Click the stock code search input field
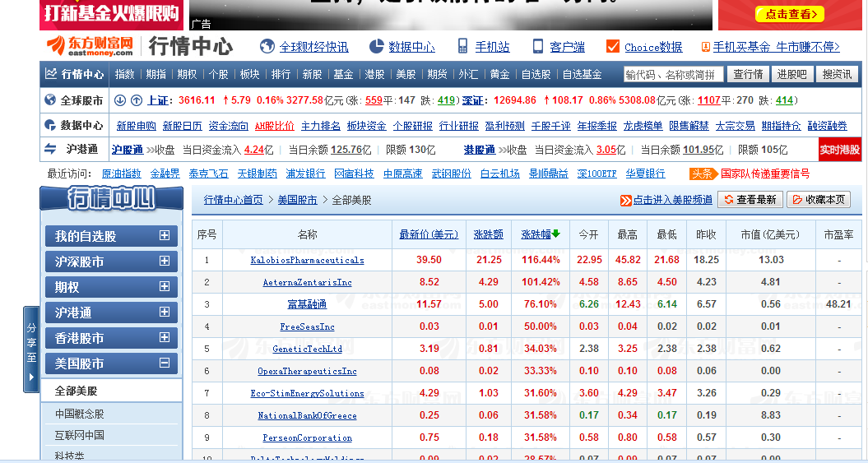The height and width of the screenshot is (463, 868). [x=673, y=74]
